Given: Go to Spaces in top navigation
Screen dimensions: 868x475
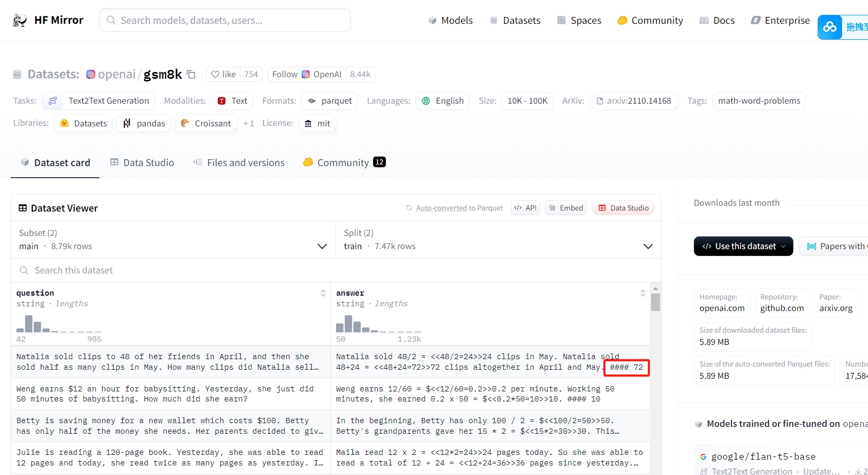Looking at the screenshot, I should (x=579, y=20).
